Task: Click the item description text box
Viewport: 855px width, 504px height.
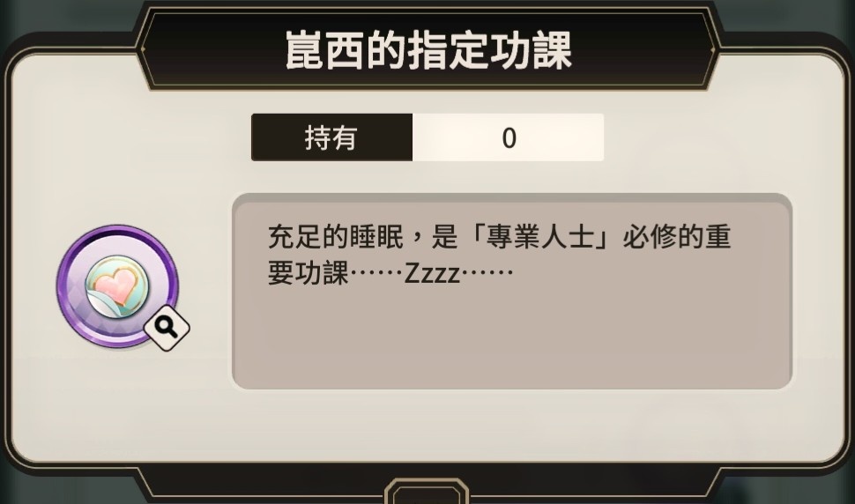Action: coord(512,291)
